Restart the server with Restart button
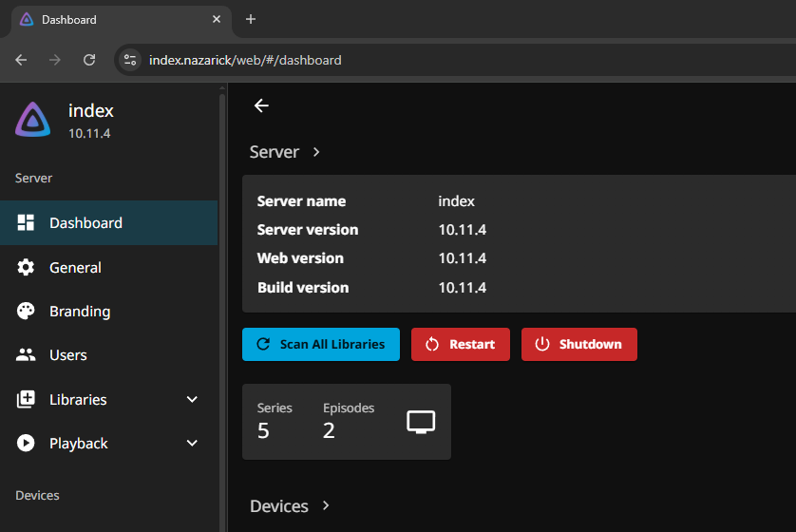The width and height of the screenshot is (796, 532). click(x=461, y=344)
